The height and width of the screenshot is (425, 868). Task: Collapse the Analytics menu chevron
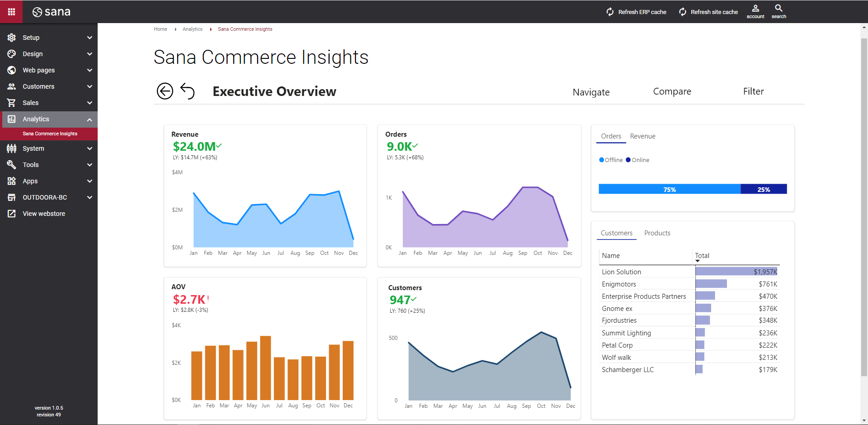pos(90,119)
